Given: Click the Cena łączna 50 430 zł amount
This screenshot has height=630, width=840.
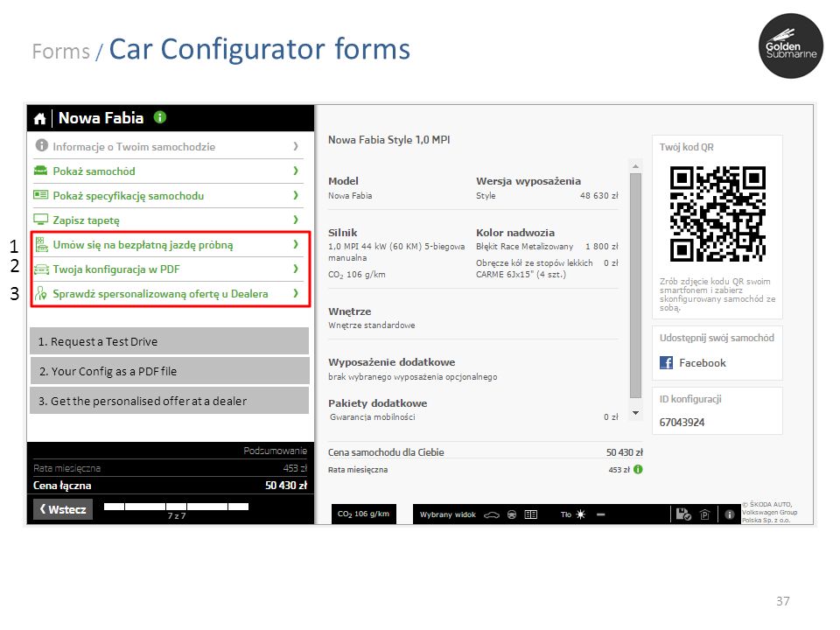Looking at the screenshot, I should (286, 486).
